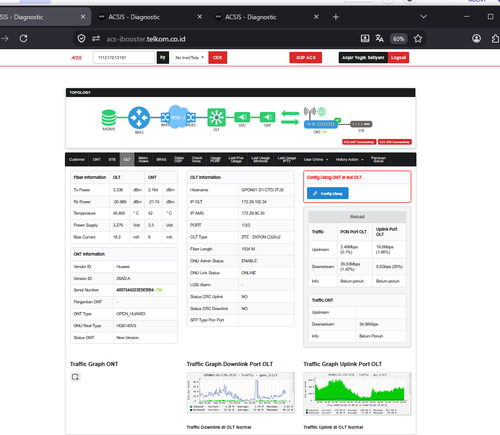500x435 pixels.
Task: Click the blue ONT modem icon
Action: tap(321, 124)
